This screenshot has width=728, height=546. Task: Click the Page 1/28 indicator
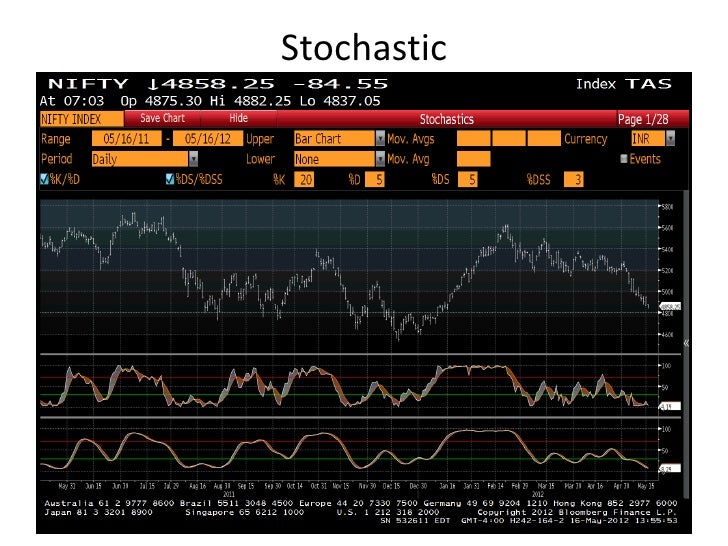[x=643, y=119]
